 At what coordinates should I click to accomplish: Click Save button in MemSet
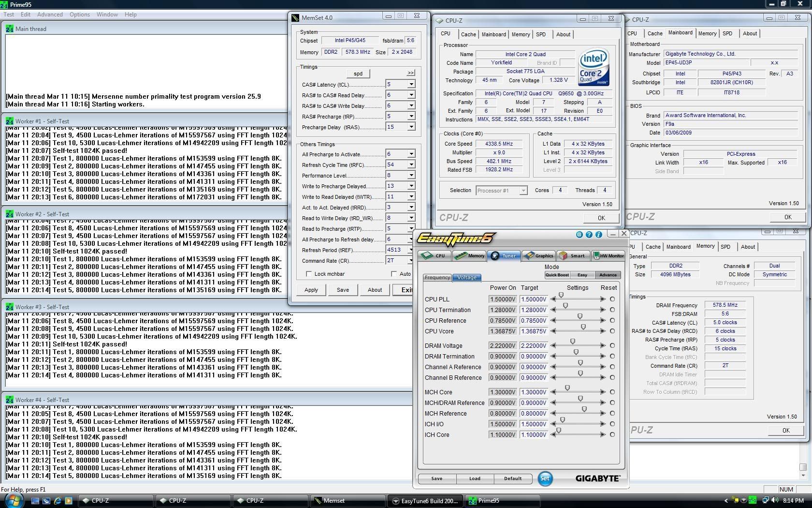pos(343,290)
